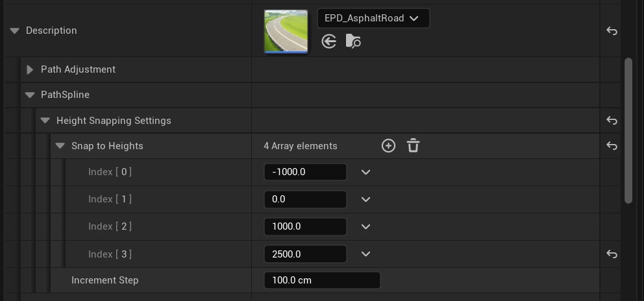Reset Description property to default
This screenshot has height=301, width=644.
click(x=612, y=30)
